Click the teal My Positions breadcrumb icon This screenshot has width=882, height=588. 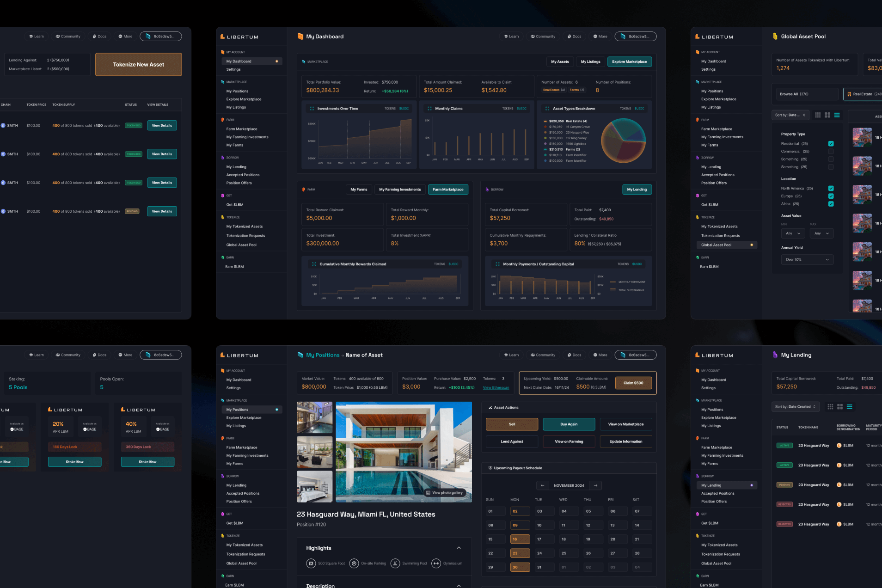(x=300, y=355)
